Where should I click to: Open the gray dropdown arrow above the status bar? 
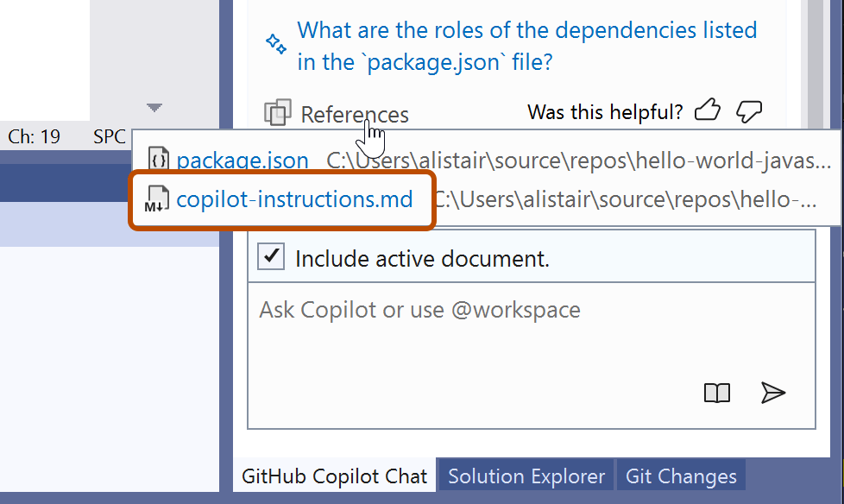click(154, 107)
